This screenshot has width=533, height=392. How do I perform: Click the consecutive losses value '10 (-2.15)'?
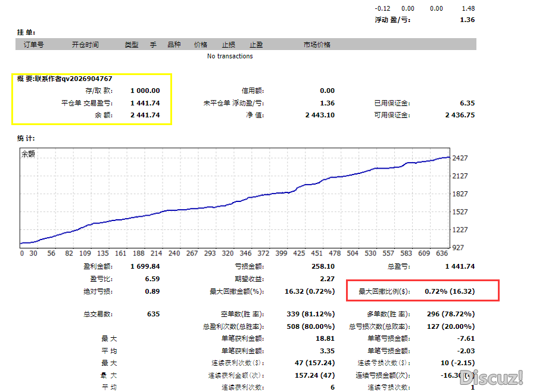click(x=458, y=363)
